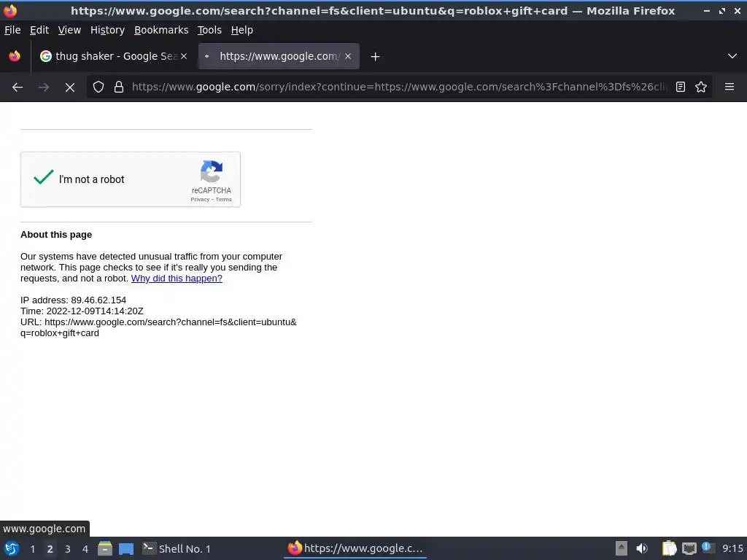Open the File menu

point(12,30)
